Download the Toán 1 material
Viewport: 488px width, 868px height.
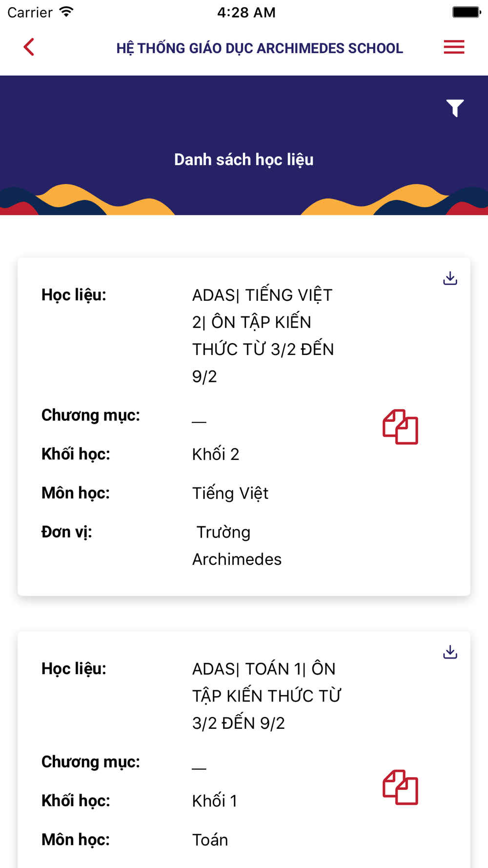pyautogui.click(x=450, y=652)
